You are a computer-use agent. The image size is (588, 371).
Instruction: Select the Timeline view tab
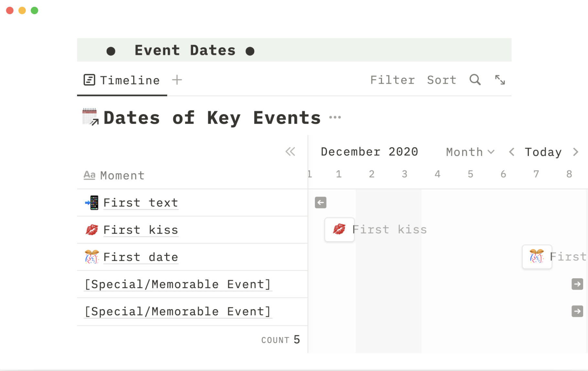(x=122, y=80)
